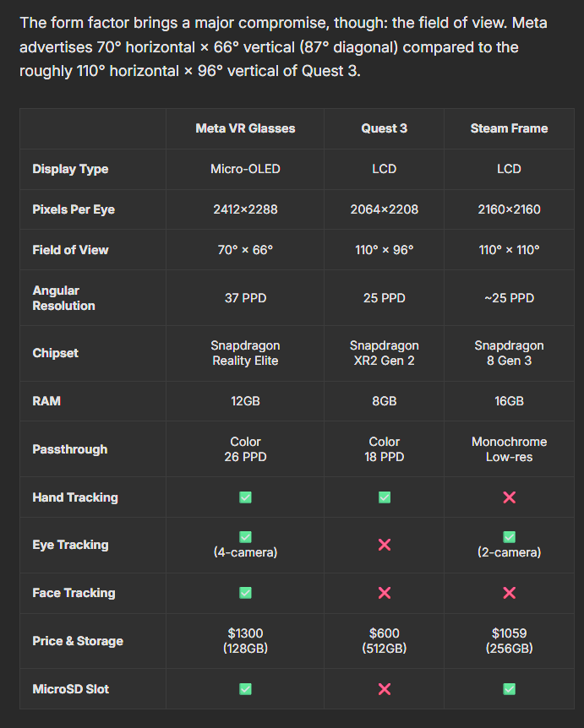
Task: Click the $600 (512GB) price cell
Action: [385, 641]
